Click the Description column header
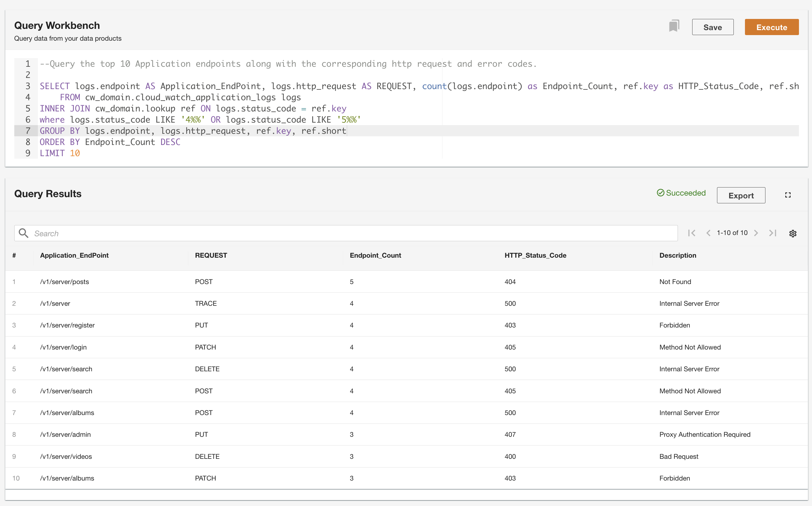 [678, 255]
